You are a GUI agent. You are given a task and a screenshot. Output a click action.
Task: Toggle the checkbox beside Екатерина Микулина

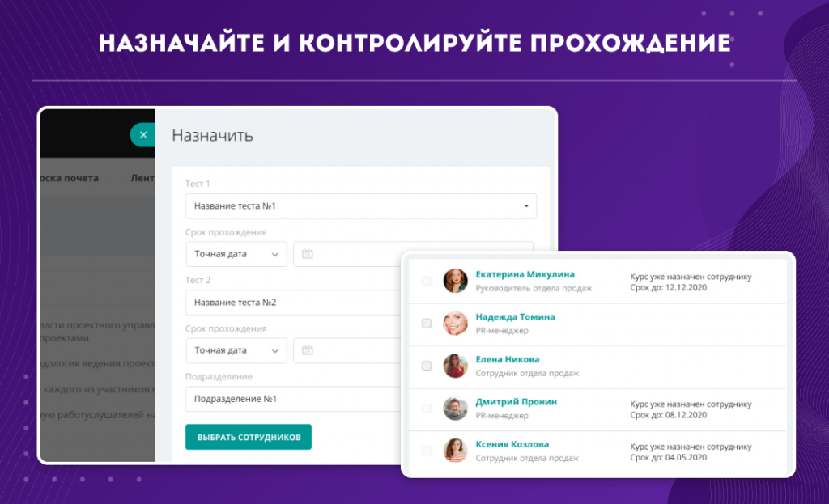(x=427, y=281)
